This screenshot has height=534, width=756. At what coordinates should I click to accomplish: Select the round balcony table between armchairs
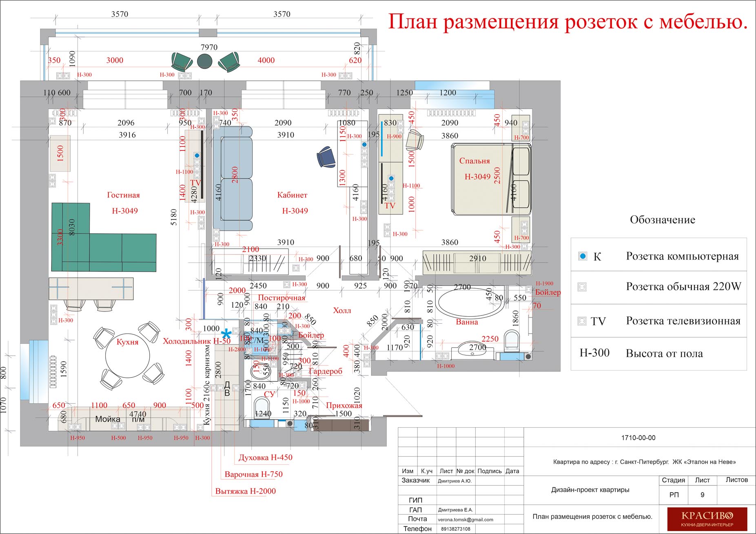tap(205, 61)
